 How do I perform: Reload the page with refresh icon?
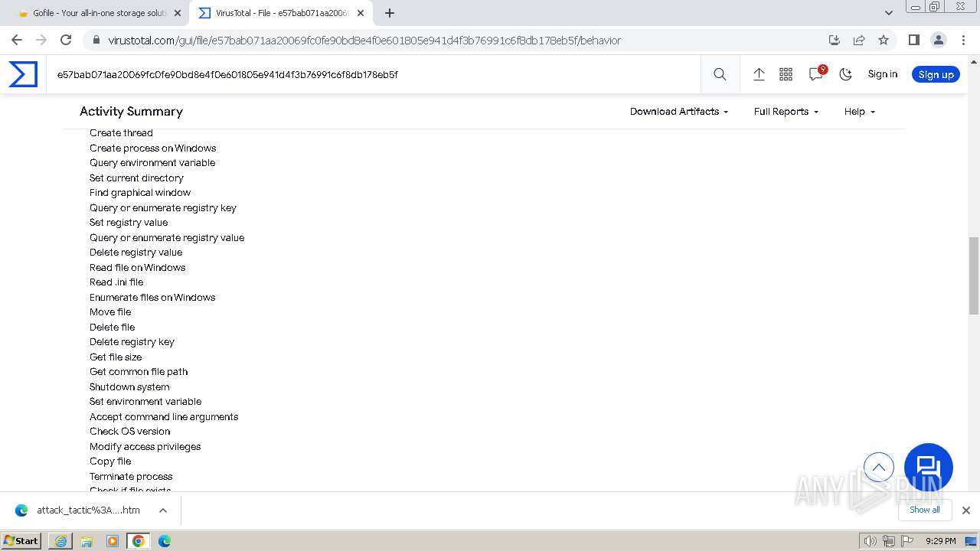pos(66,40)
